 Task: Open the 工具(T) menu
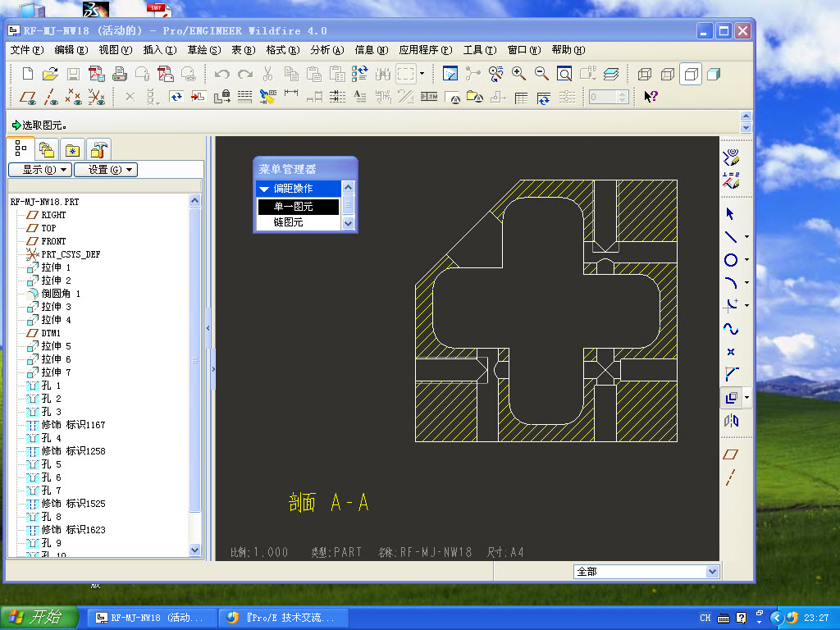[479, 50]
